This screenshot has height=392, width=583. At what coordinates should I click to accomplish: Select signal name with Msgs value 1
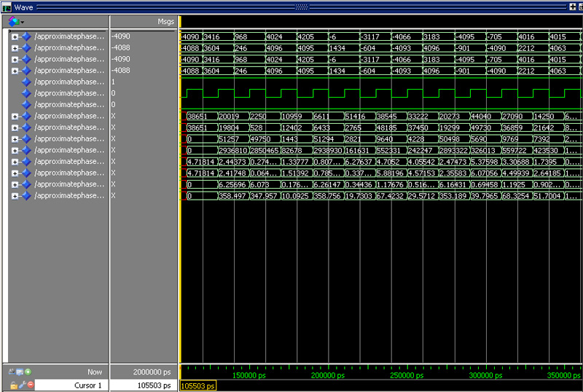click(x=69, y=82)
